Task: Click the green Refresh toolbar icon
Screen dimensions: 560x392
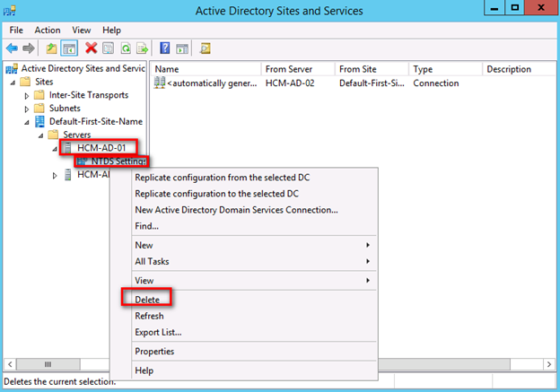Action: point(124,48)
